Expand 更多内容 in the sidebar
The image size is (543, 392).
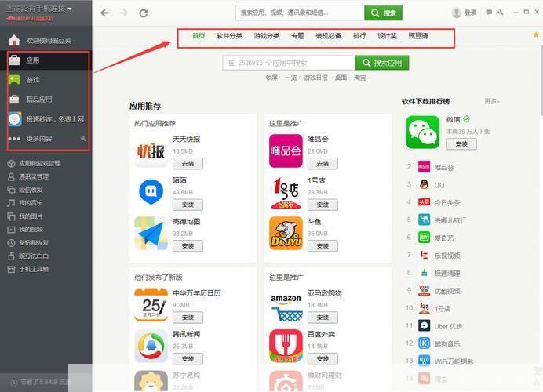pyautogui.click(x=39, y=139)
